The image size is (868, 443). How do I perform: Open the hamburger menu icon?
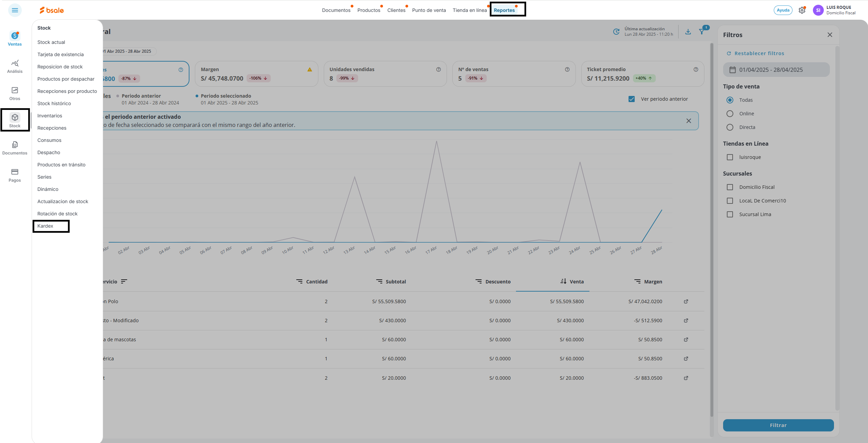(15, 10)
